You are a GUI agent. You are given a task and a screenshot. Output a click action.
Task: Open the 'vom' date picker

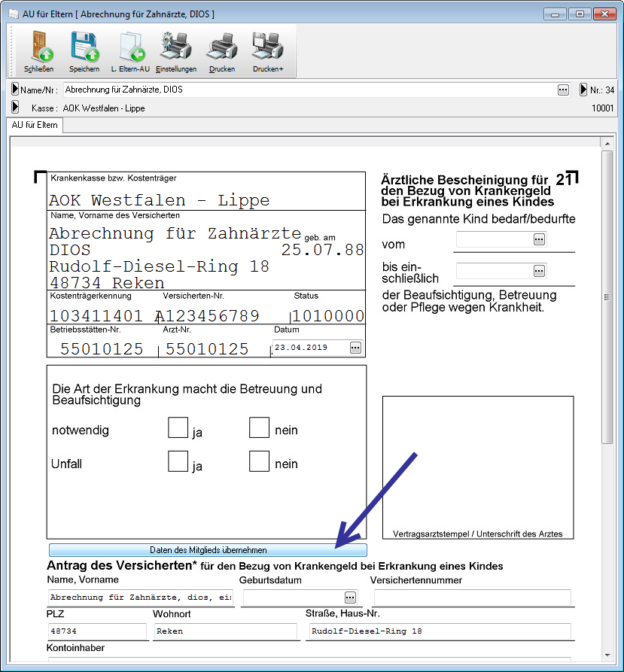coord(539,239)
